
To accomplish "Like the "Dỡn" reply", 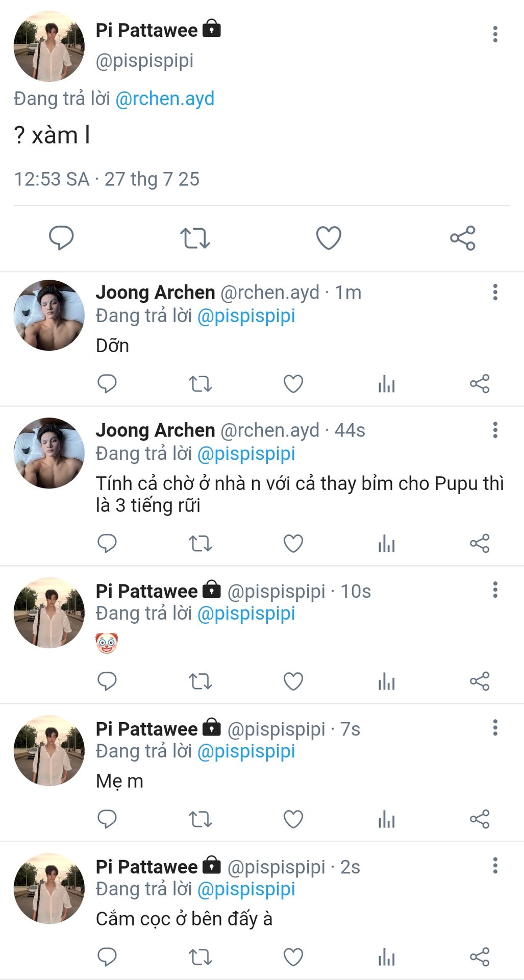I will coord(293,384).
